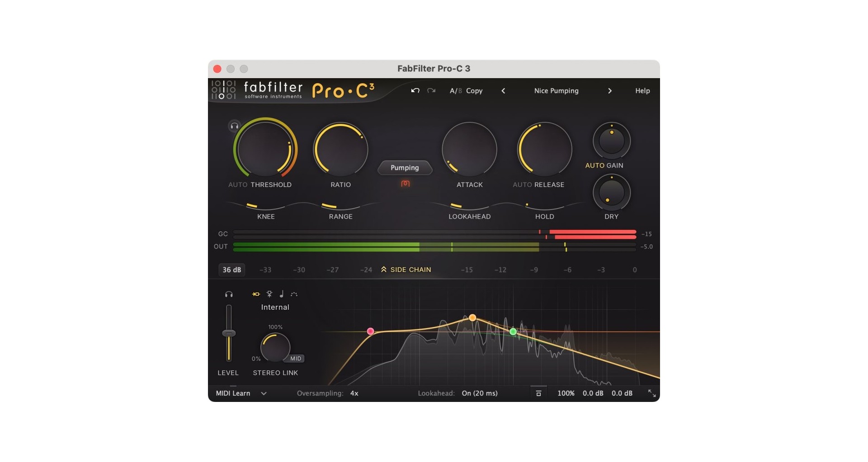Click the Hold slider
The height and width of the screenshot is (462, 868).
pyautogui.click(x=545, y=206)
